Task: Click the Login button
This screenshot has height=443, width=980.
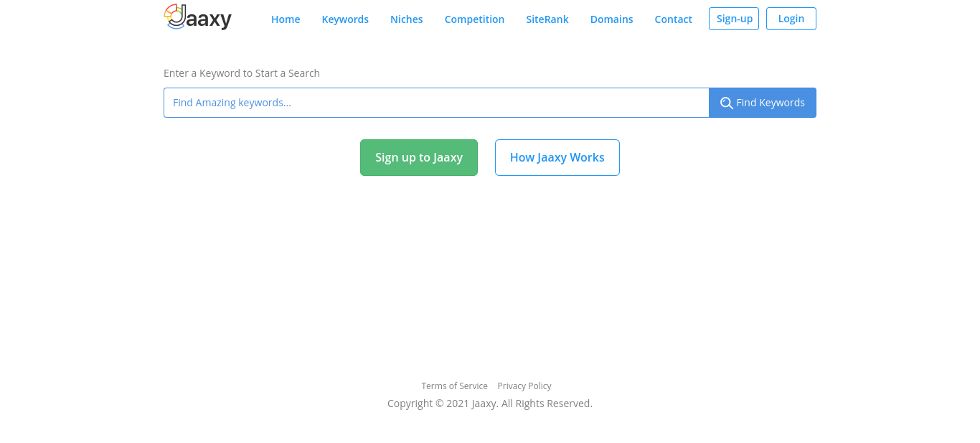Action: (791, 19)
